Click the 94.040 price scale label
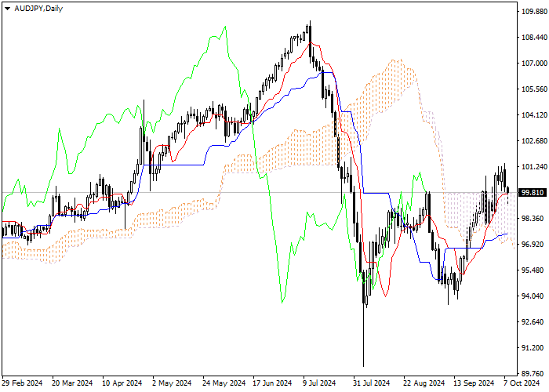This screenshot has width=549, height=392. [x=533, y=296]
